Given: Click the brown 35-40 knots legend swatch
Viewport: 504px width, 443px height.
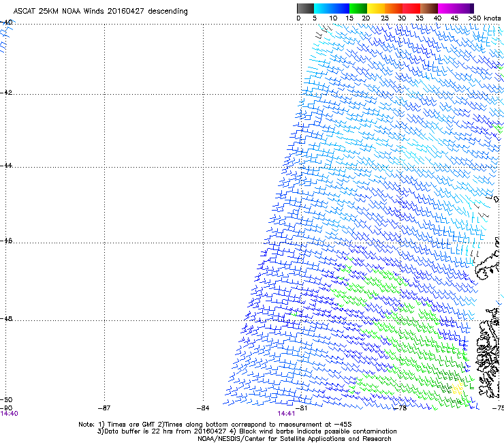Looking at the screenshot, I should (x=429, y=8).
